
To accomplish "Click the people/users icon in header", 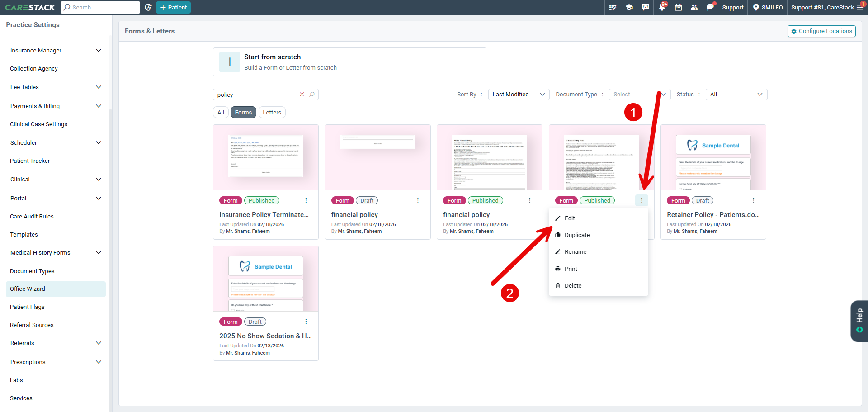I will click(x=694, y=7).
